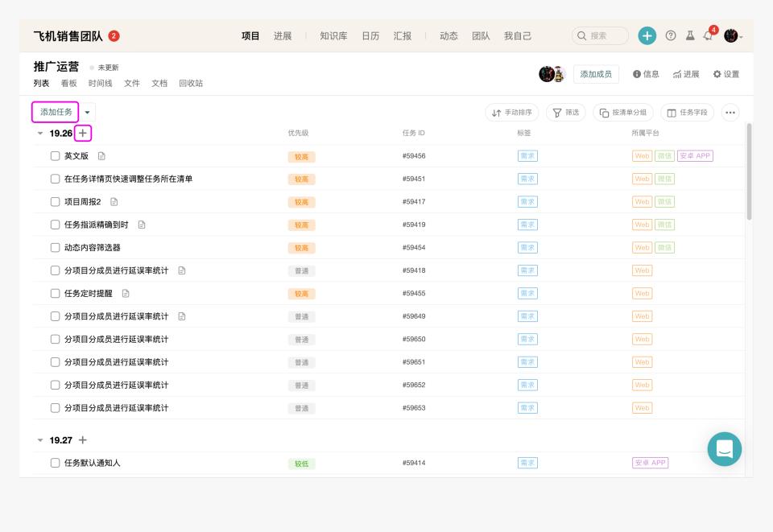The height and width of the screenshot is (532, 773).
Task: Switch to the 看板 view tab
Action: click(69, 83)
